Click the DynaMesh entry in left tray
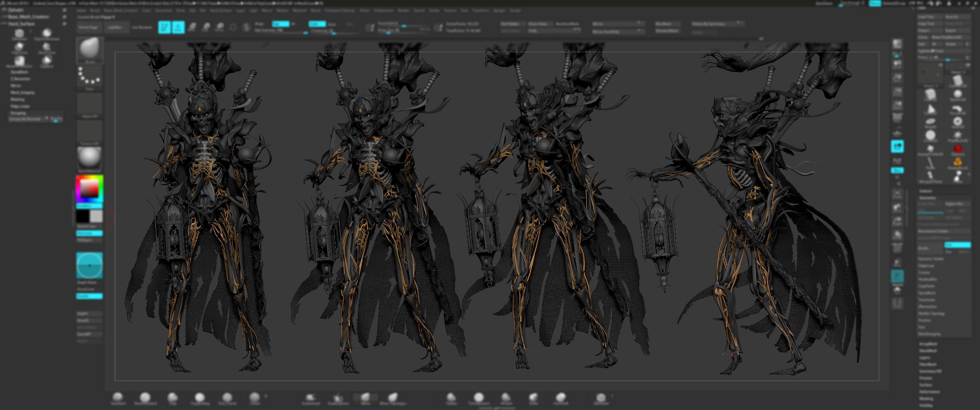 [19, 72]
